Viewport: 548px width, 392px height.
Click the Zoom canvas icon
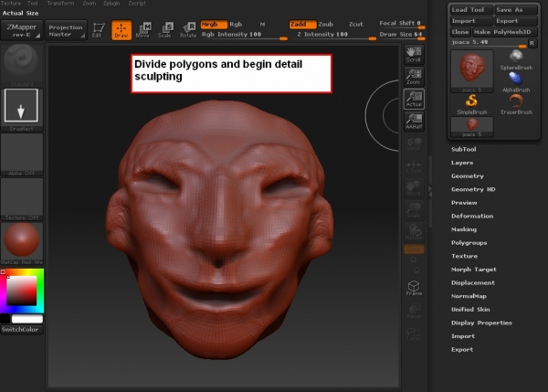coord(414,77)
